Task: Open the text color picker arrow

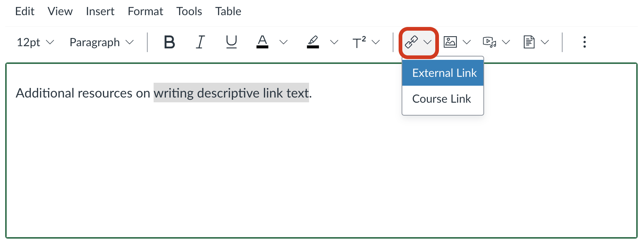Action: tap(284, 42)
